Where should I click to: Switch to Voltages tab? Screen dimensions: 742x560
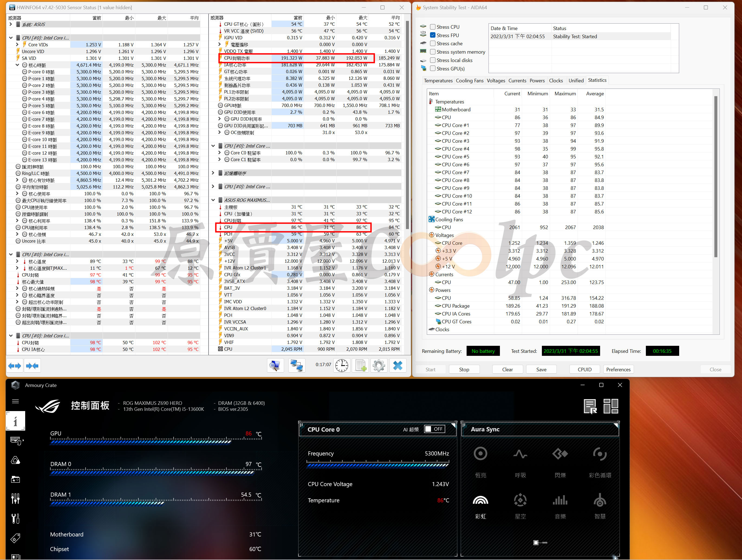point(496,80)
